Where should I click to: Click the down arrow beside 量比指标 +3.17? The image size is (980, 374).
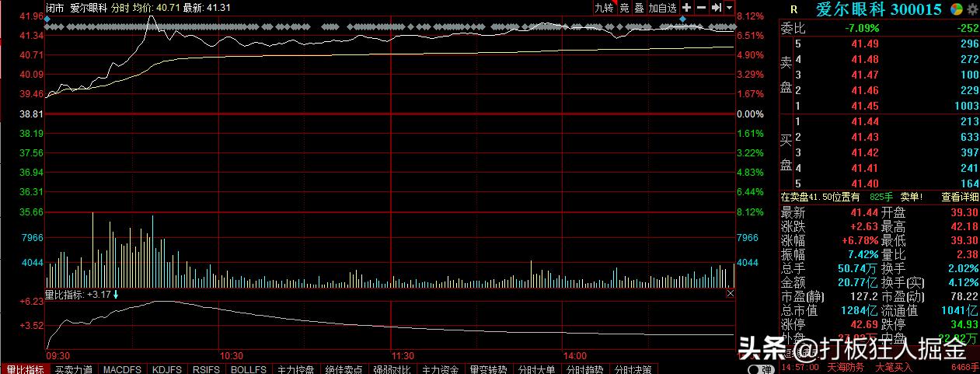click(116, 295)
